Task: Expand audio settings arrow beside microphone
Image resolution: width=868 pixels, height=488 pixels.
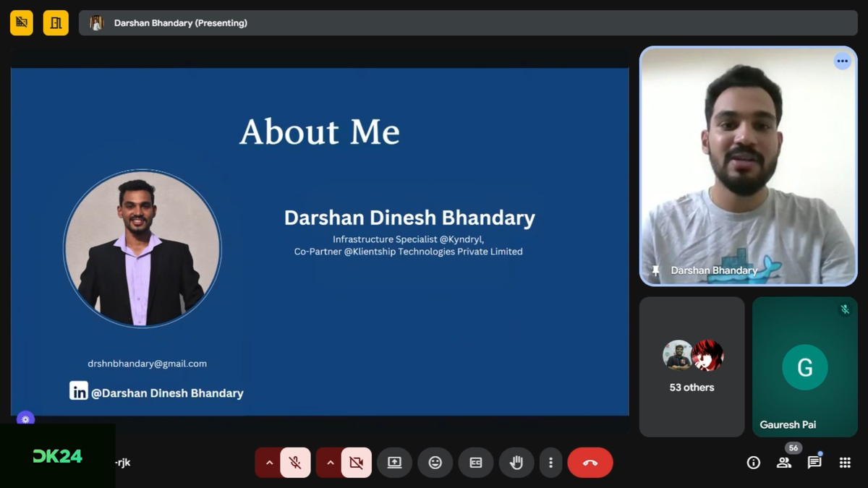Action: (269, 463)
